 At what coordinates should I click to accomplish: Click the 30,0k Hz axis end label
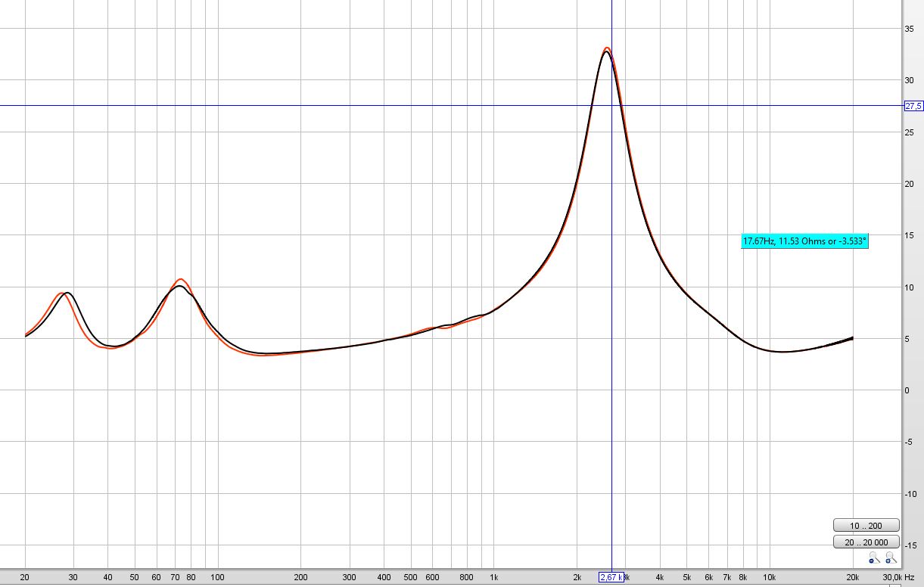coord(898,577)
